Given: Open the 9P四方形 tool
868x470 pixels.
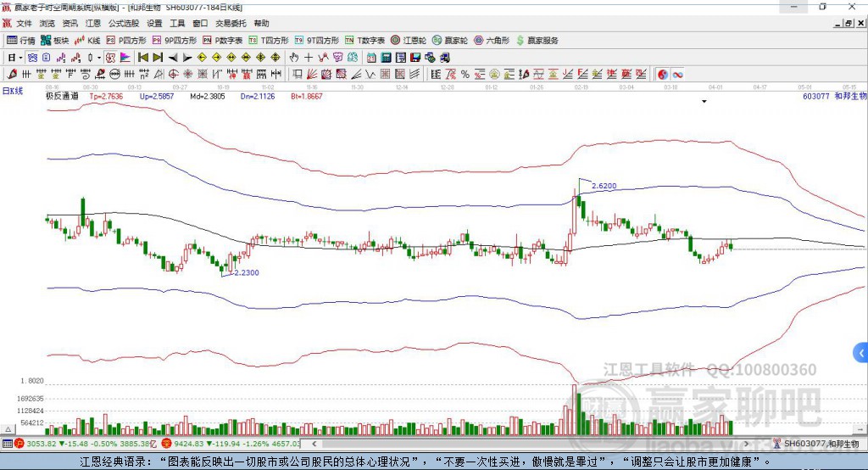Looking at the screenshot, I should 175,41.
